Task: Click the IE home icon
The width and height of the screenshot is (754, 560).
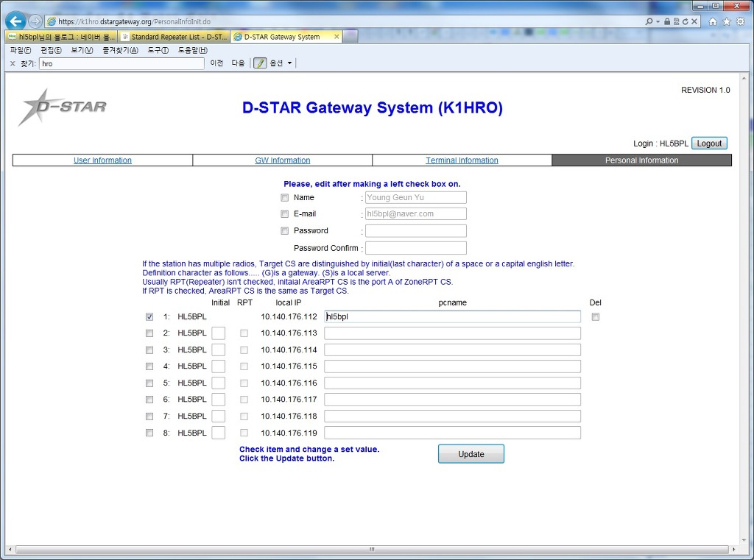Action: [x=713, y=21]
